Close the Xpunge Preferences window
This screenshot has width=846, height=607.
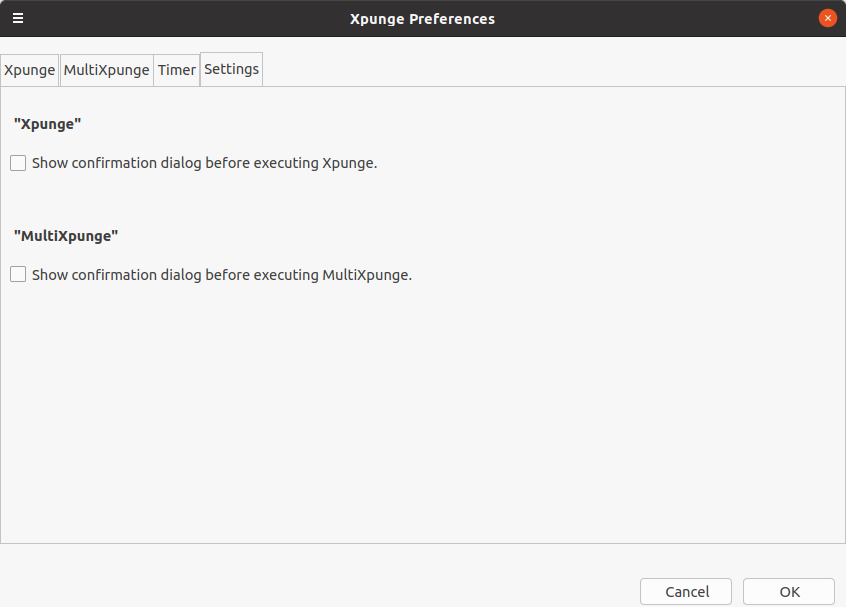pyautogui.click(x=828, y=18)
